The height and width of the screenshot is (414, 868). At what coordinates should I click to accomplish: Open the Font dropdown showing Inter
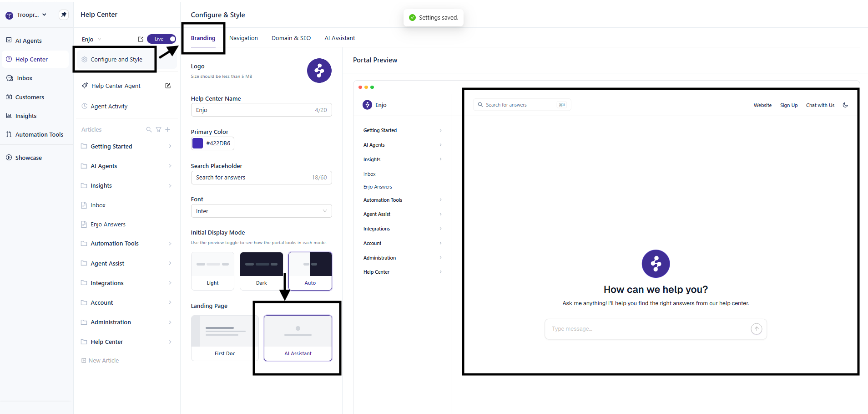[x=261, y=211]
